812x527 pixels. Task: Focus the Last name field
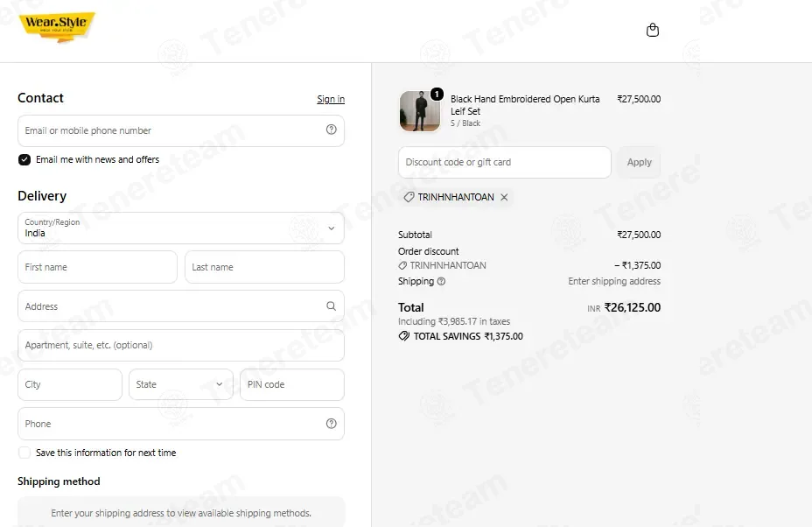point(264,267)
